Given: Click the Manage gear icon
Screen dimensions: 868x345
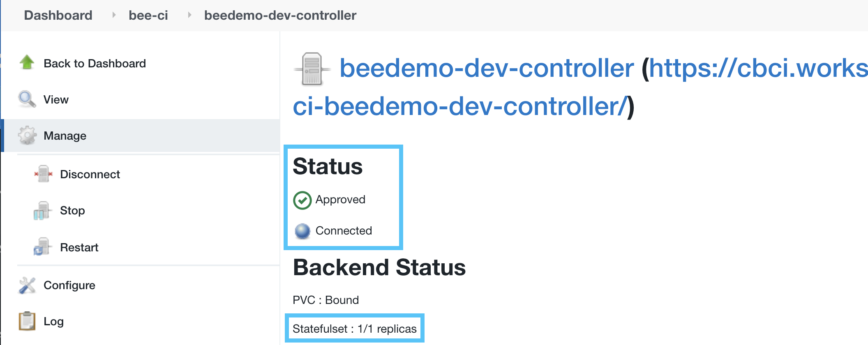Looking at the screenshot, I should tap(26, 136).
